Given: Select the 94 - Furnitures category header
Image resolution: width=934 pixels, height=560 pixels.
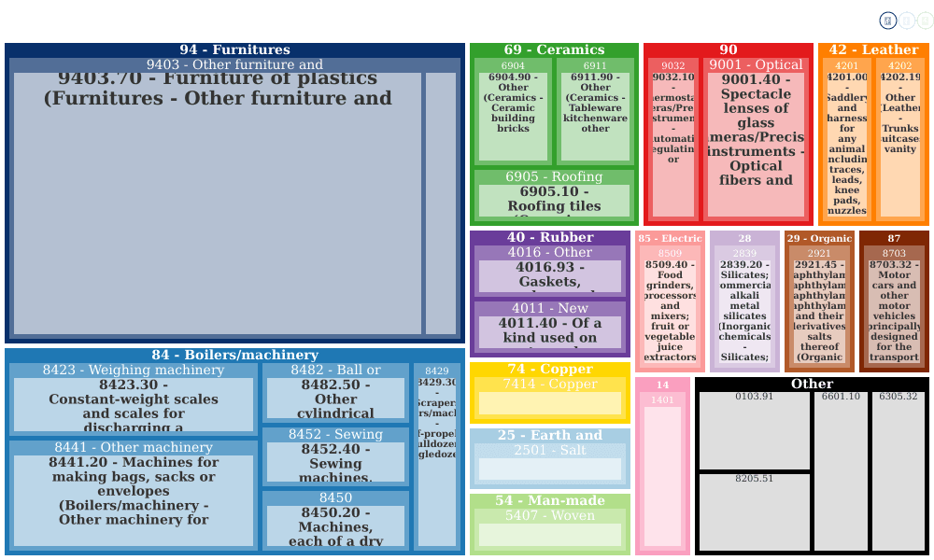Looking at the screenshot, I should tap(234, 50).
